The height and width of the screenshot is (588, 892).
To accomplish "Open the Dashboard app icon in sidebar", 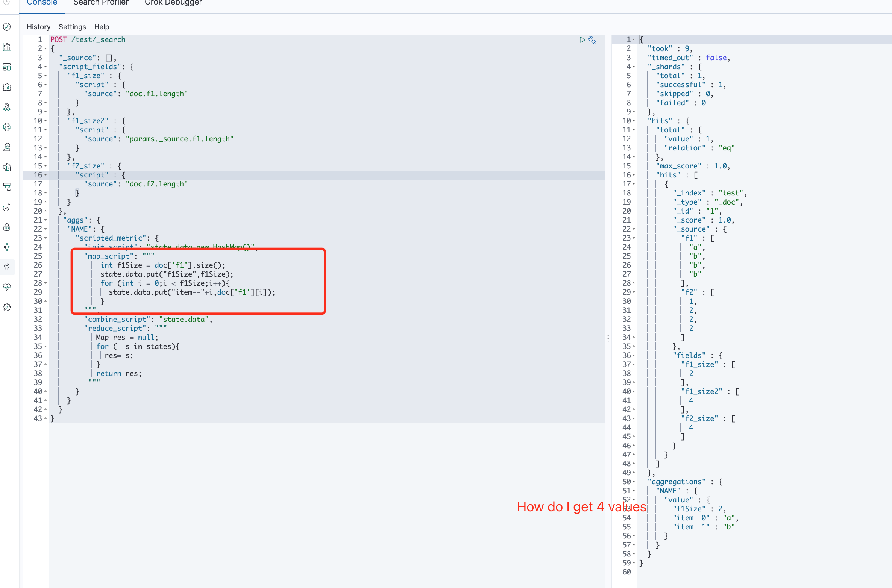I will [x=7, y=67].
